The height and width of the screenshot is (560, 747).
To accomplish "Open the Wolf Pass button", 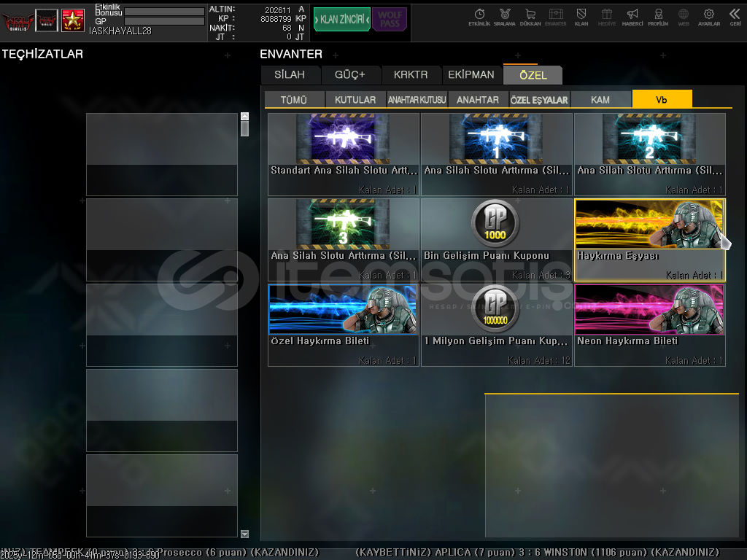I will [390, 20].
